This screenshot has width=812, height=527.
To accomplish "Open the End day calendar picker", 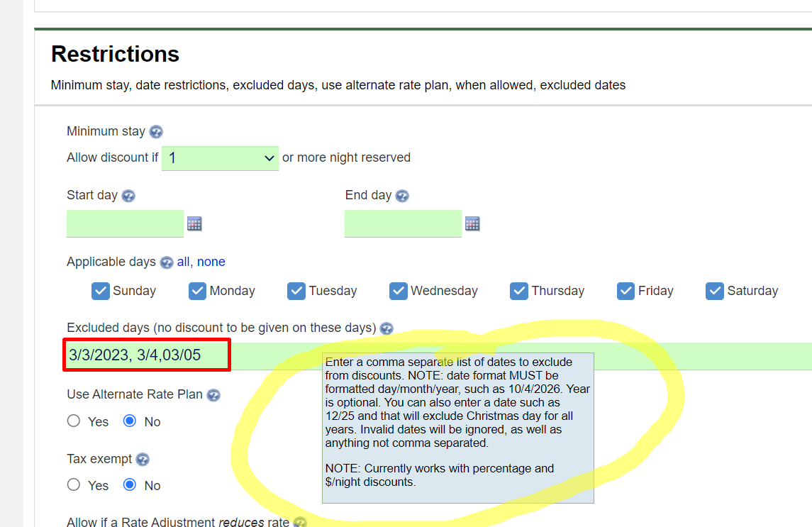I will pos(472,224).
